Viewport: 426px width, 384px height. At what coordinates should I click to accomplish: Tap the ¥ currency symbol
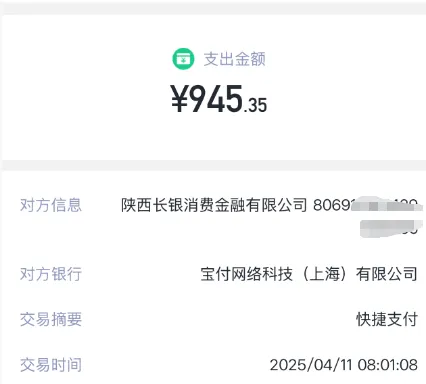point(180,99)
